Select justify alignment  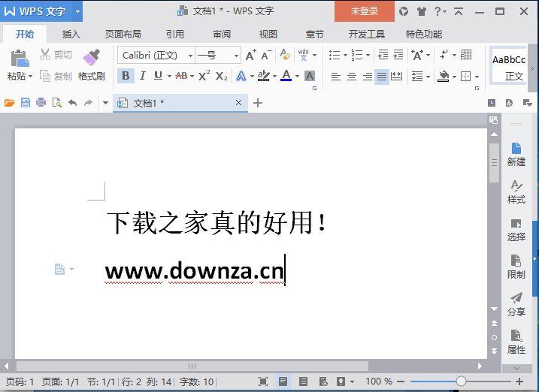point(382,76)
